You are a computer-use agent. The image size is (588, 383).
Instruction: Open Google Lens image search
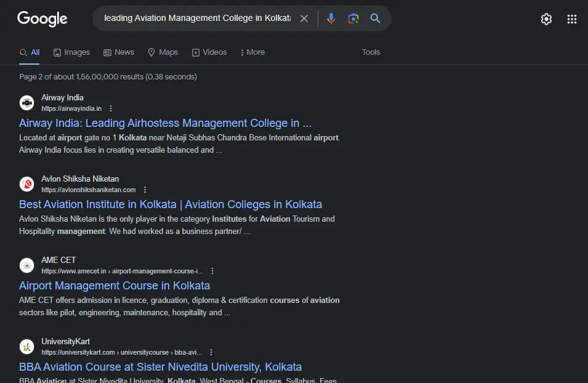pyautogui.click(x=353, y=18)
